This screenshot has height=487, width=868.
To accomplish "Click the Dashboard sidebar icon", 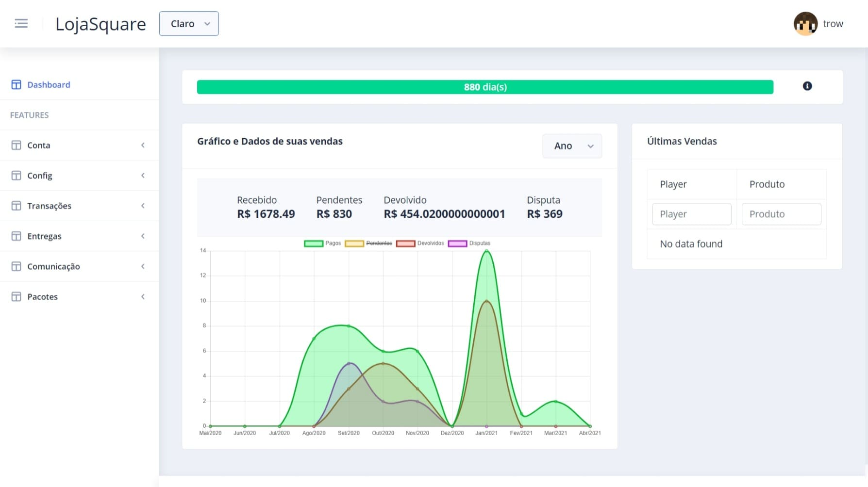I will (x=16, y=84).
